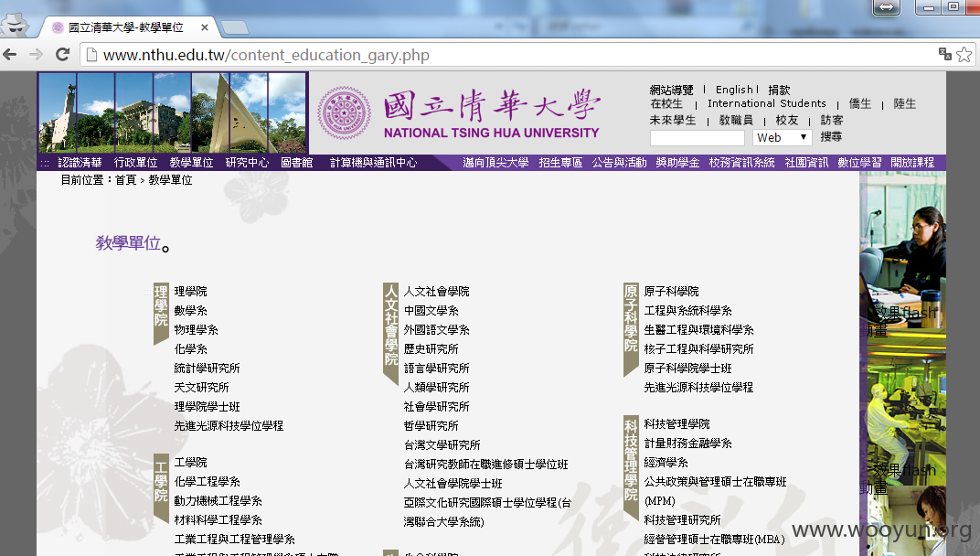Open 工學院 college link
Screen dimensions: 980x556
tap(191, 462)
